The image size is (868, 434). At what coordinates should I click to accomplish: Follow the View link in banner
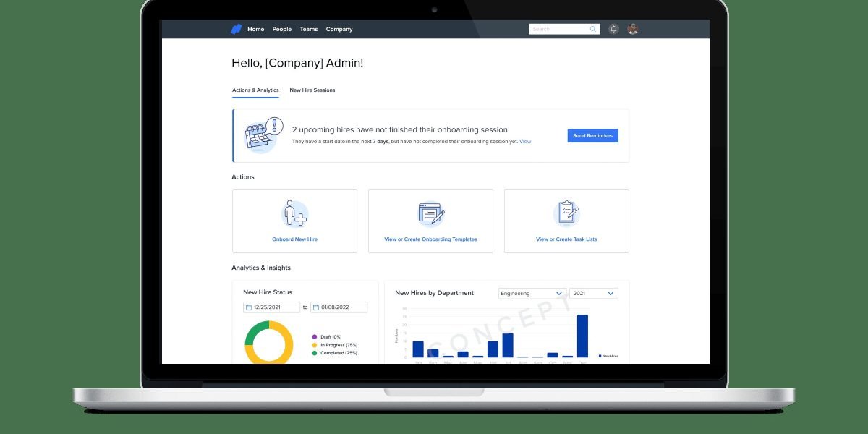(525, 141)
